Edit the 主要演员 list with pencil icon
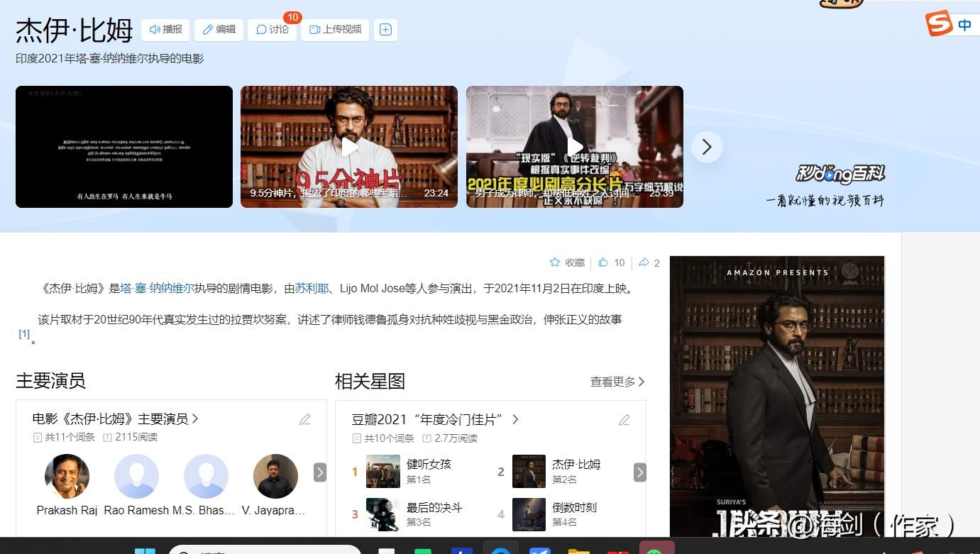 tap(305, 419)
